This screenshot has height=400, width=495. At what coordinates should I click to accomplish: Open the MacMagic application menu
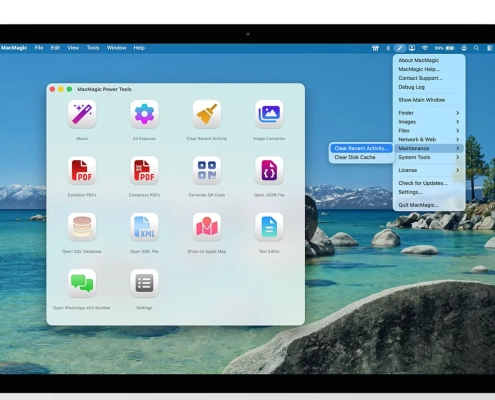click(x=14, y=48)
